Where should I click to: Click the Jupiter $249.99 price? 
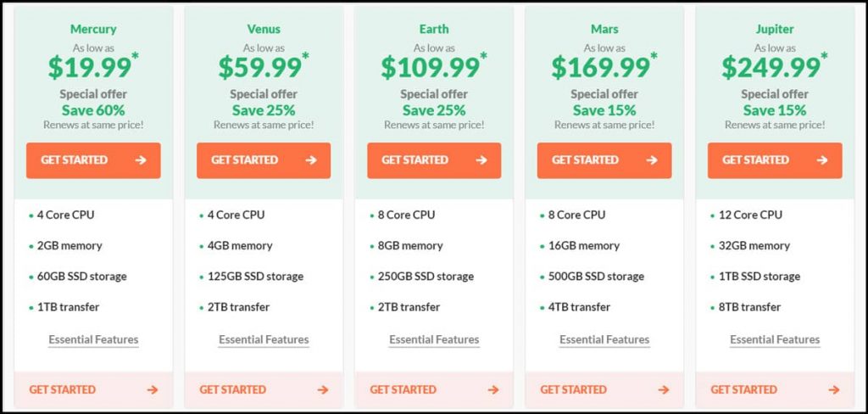tap(771, 67)
